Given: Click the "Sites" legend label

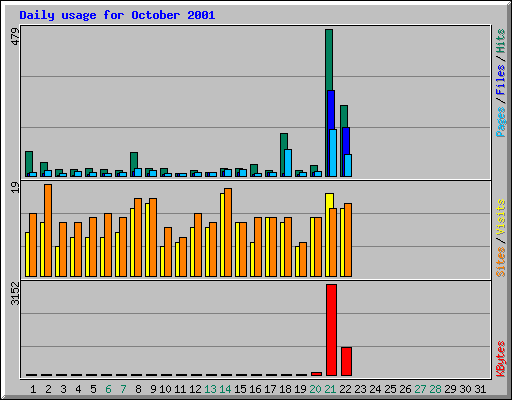Looking at the screenshot, I should [x=500, y=262].
